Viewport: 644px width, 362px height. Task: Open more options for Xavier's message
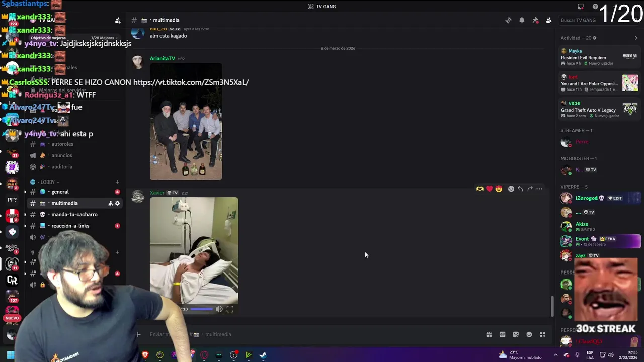[539, 189]
